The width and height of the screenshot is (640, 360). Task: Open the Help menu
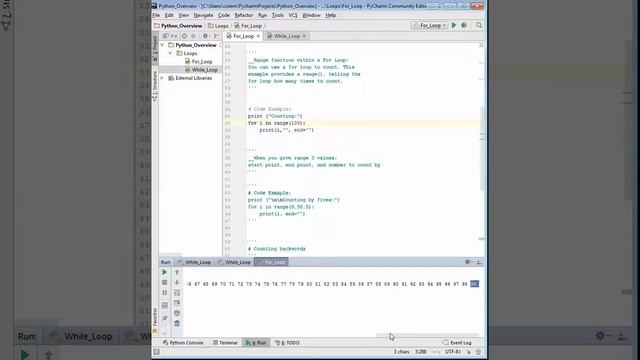click(331, 15)
